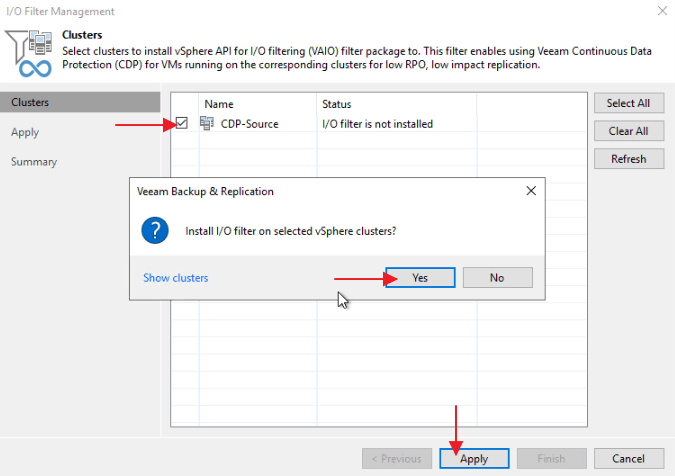The image size is (675, 476).
Task: Click the blue question mark icon
Action: coord(155,230)
